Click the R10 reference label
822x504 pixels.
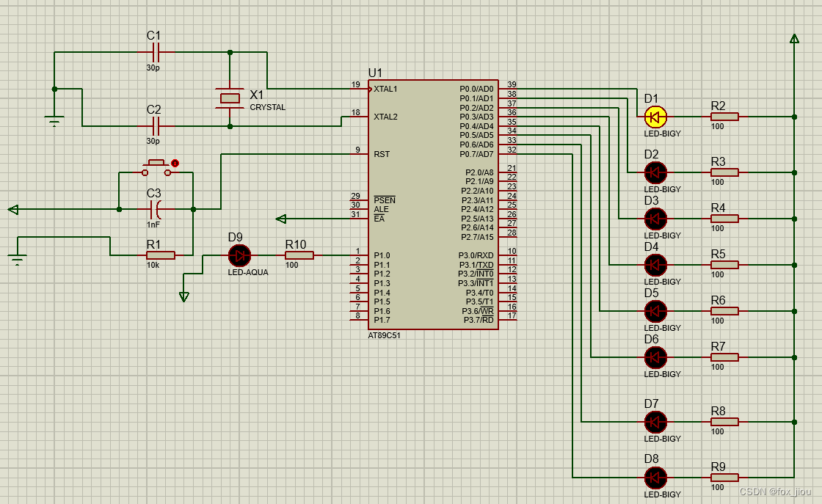(x=296, y=245)
